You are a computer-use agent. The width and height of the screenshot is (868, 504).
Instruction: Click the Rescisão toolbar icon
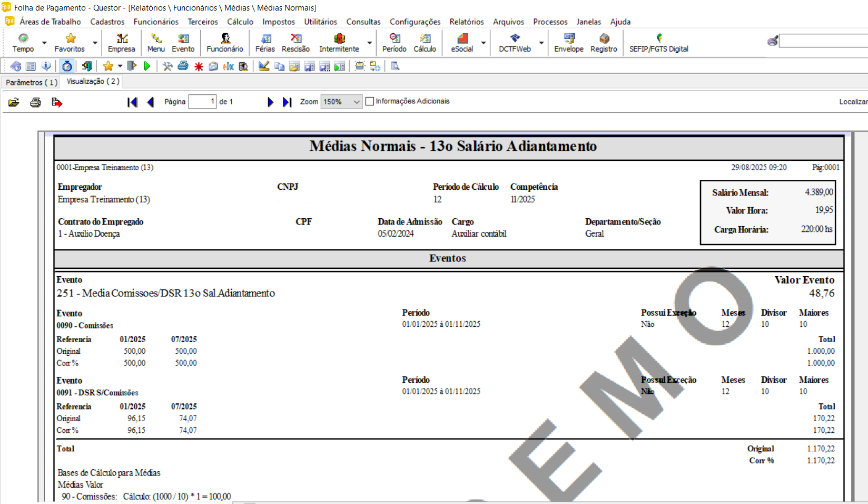click(295, 42)
